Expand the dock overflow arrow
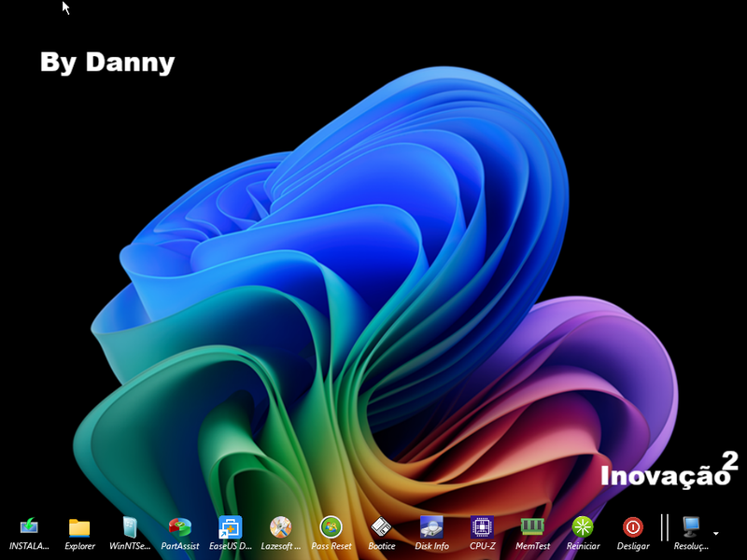This screenshot has height=560, width=747. click(x=716, y=533)
